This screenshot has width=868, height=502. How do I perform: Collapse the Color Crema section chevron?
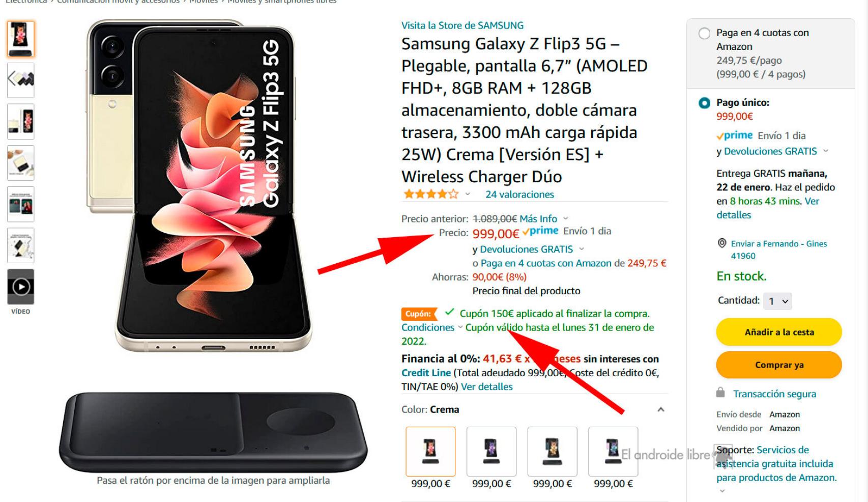click(x=660, y=409)
